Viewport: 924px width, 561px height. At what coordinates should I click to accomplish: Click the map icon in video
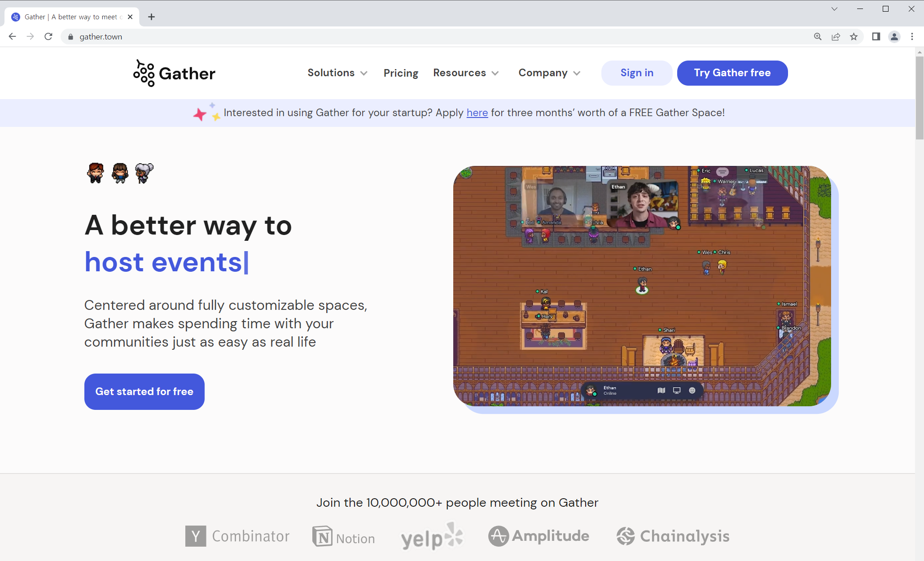661,391
